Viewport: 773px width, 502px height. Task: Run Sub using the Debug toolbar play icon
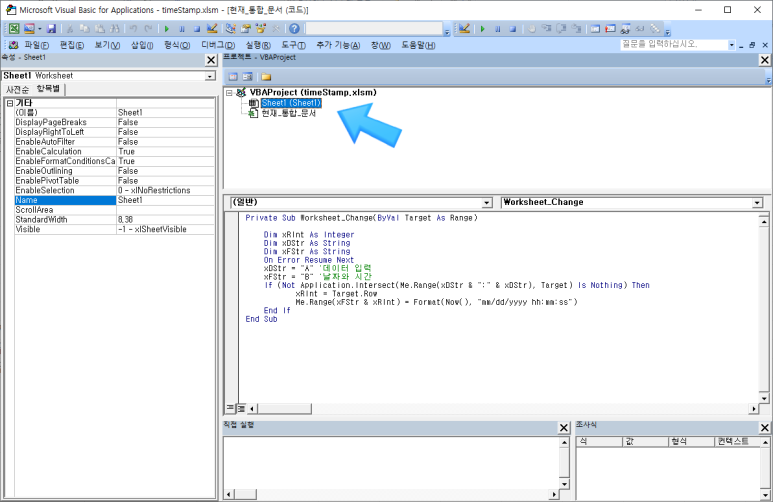pos(483,29)
